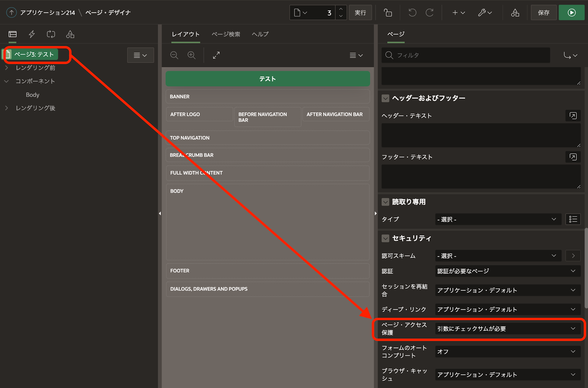Open the Dynamic Actions lightning tab
The image size is (588, 388).
tap(32, 34)
